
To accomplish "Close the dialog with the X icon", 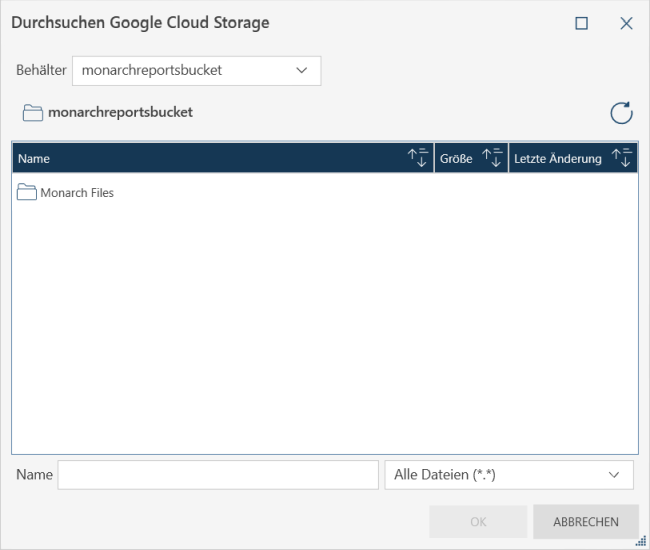I will [x=626, y=23].
